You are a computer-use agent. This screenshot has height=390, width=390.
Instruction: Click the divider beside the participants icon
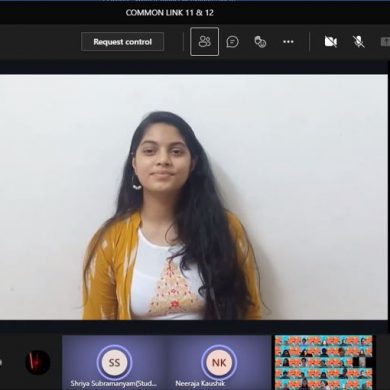[183, 42]
